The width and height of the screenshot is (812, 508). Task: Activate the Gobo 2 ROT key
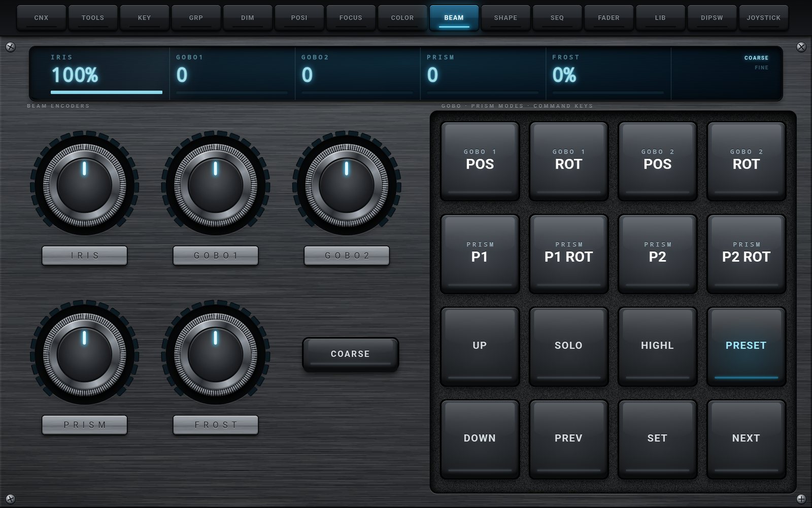click(x=746, y=161)
